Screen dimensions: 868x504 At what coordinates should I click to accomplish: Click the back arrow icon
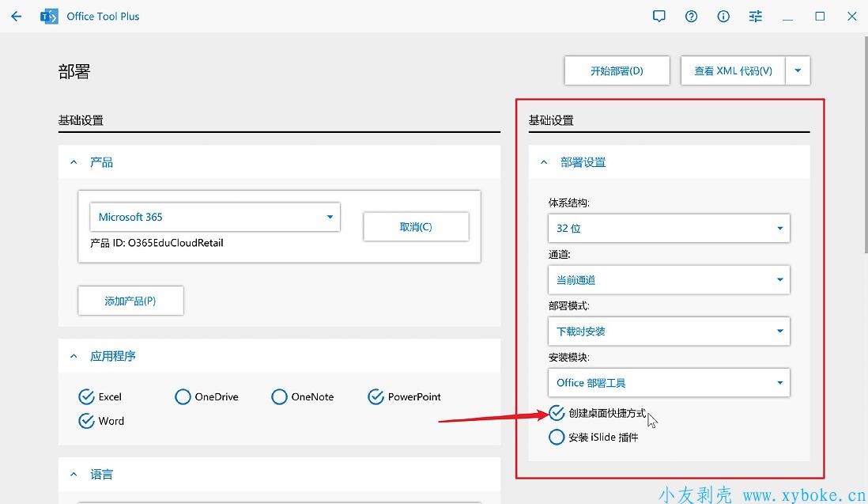17,16
